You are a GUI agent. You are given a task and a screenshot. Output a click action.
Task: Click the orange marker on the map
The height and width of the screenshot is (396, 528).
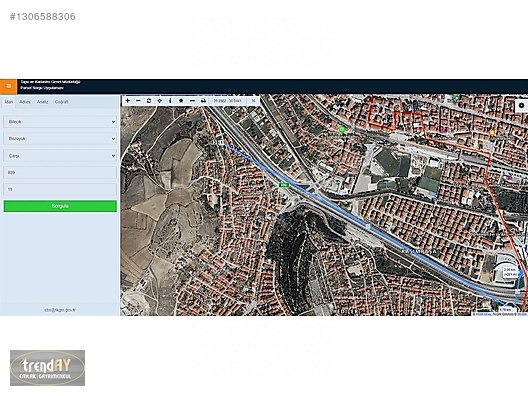point(492,133)
